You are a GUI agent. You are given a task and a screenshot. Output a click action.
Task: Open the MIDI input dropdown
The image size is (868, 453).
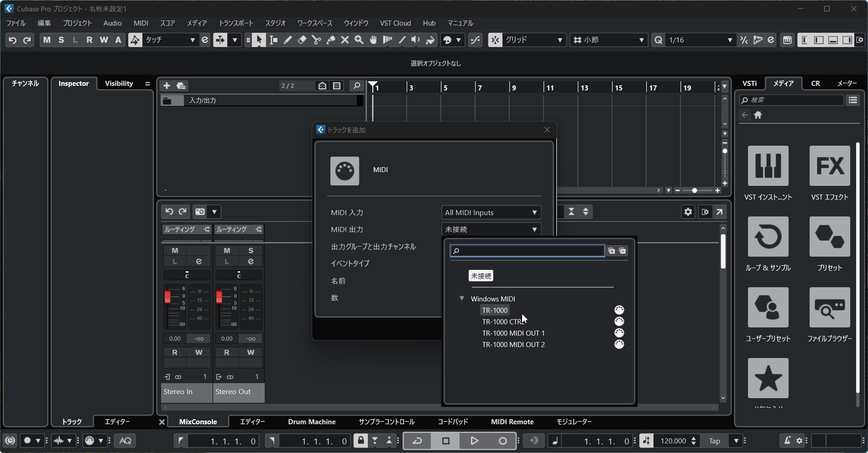[491, 212]
